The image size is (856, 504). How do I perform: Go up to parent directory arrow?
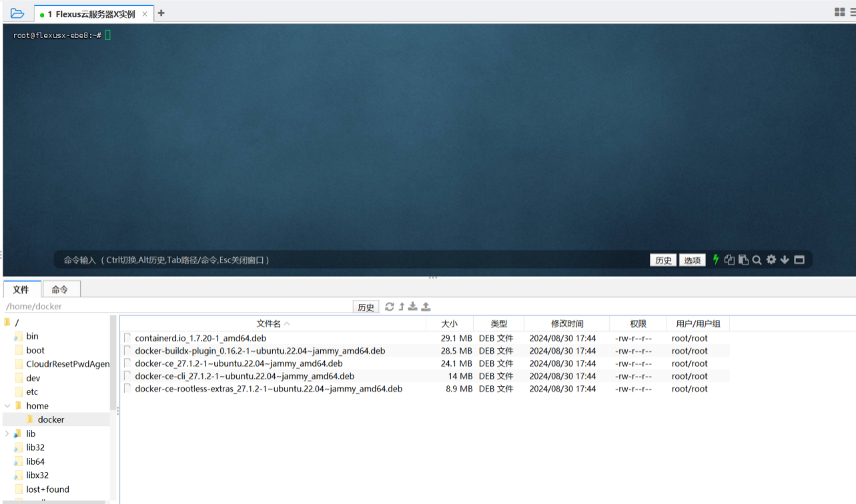click(402, 307)
